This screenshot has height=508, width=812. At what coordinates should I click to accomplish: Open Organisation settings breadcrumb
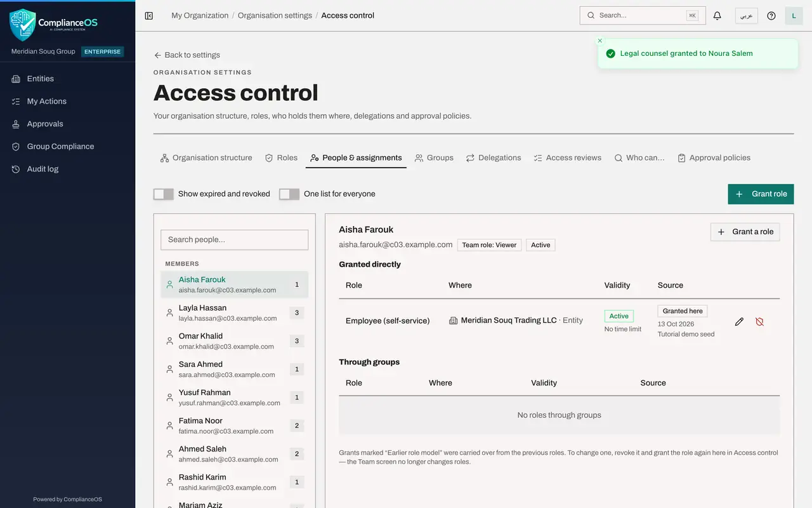(x=275, y=16)
